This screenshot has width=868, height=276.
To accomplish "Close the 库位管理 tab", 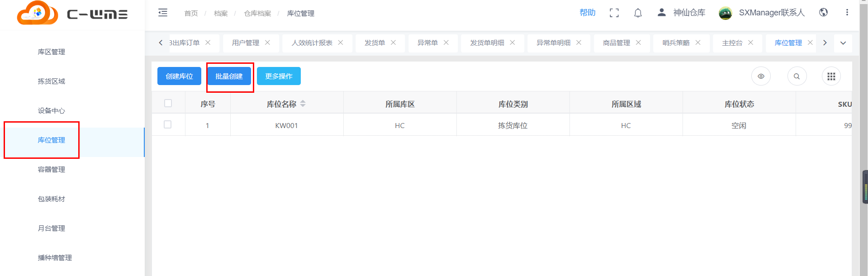I will pos(810,43).
